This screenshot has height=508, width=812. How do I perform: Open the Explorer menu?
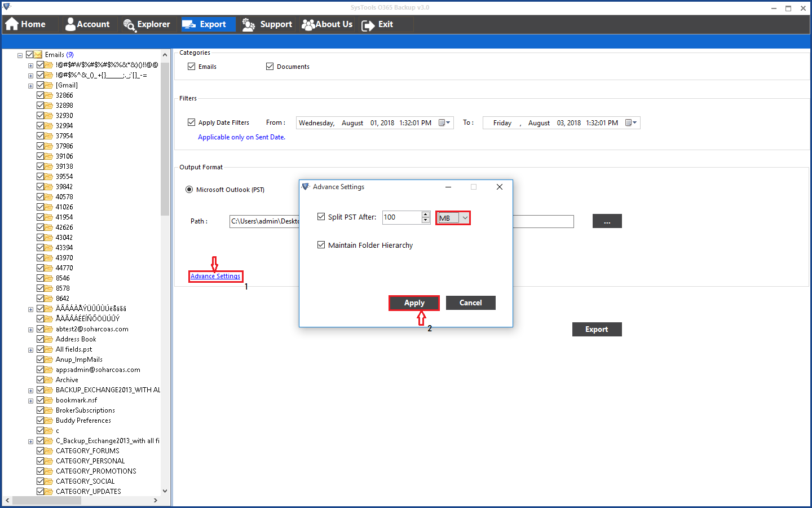click(x=147, y=24)
